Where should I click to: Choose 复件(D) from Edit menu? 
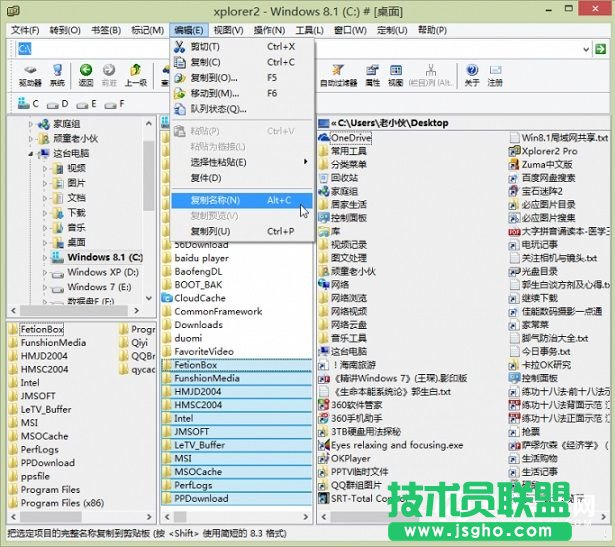pyautogui.click(x=242, y=178)
